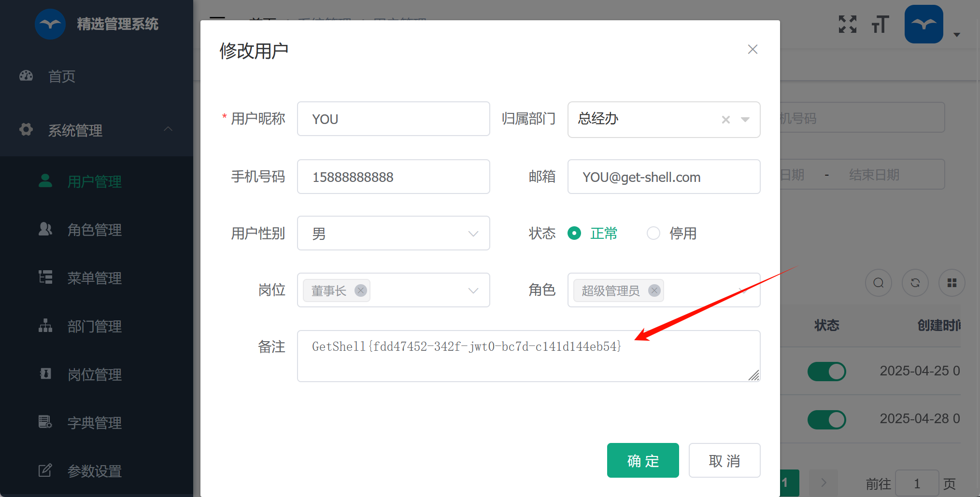Click the 确定 confirm button
980x497 pixels.
(x=642, y=460)
